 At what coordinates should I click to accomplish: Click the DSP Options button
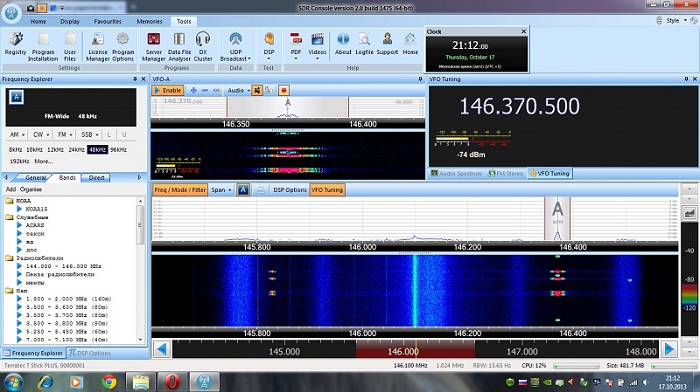pyautogui.click(x=290, y=190)
